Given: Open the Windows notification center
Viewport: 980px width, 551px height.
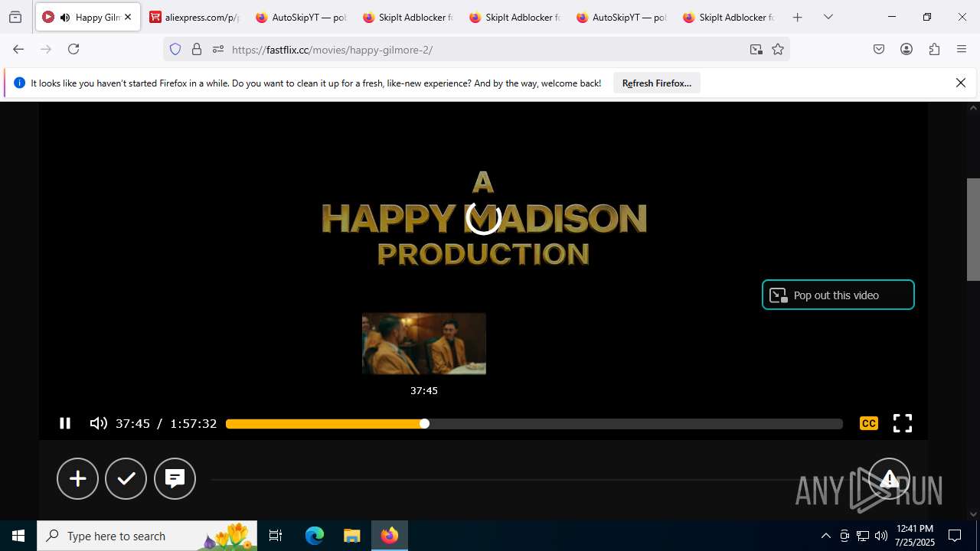Looking at the screenshot, I should pyautogui.click(x=955, y=536).
